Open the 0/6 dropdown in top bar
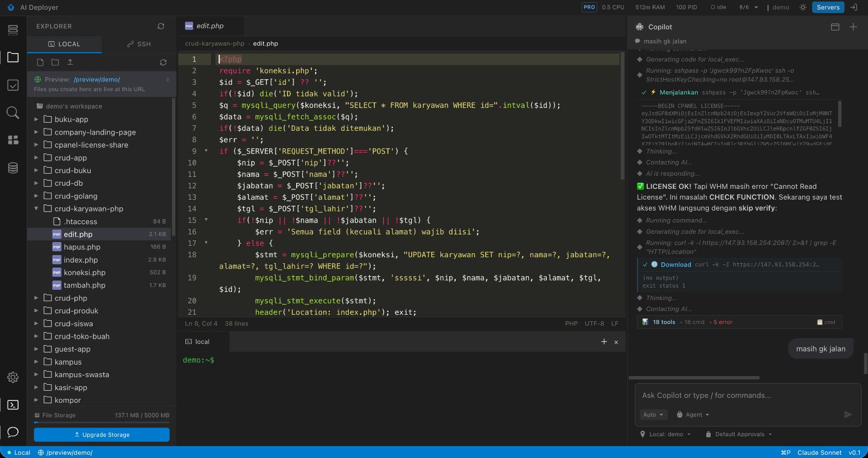The width and height of the screenshot is (868, 458). (749, 7)
